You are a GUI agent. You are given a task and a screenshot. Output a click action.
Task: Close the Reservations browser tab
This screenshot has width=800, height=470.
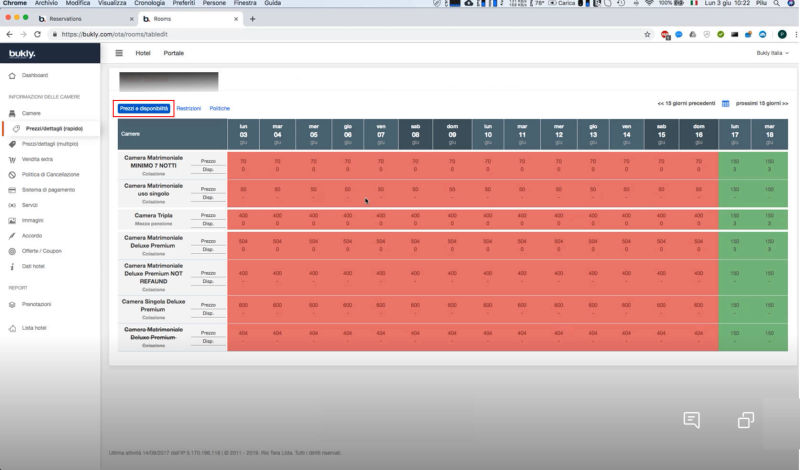pos(132,19)
